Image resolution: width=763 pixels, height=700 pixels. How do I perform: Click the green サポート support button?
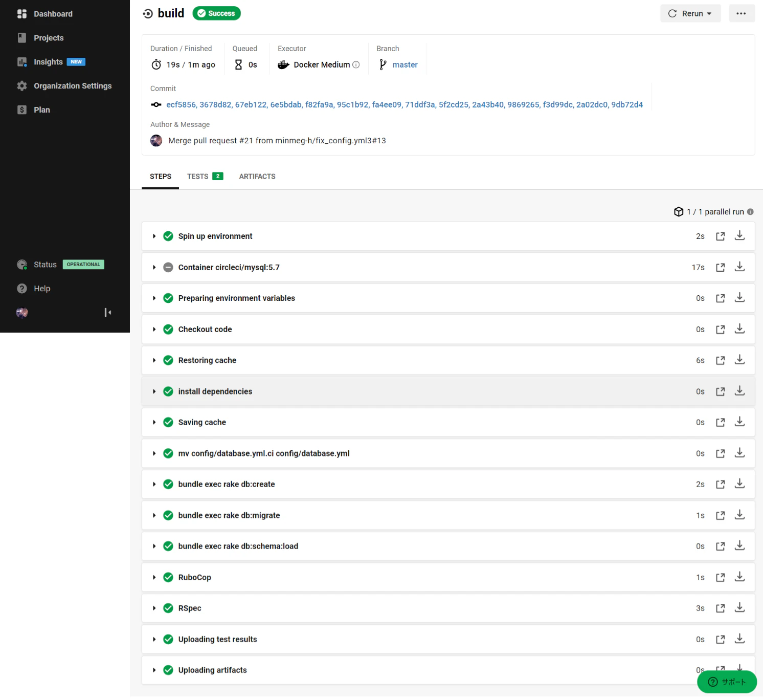pos(727,682)
